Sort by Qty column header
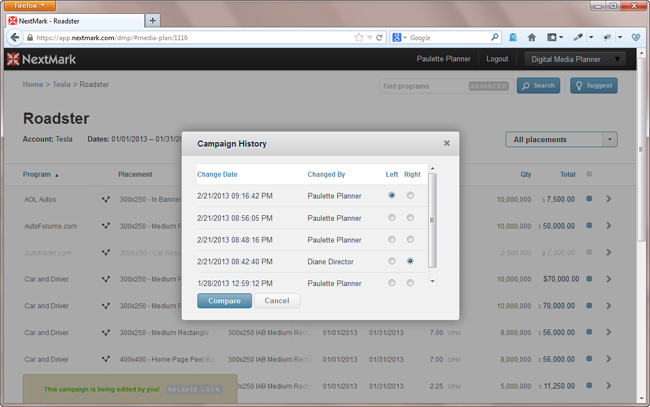Viewport: 650px width, 407px height. point(526,174)
